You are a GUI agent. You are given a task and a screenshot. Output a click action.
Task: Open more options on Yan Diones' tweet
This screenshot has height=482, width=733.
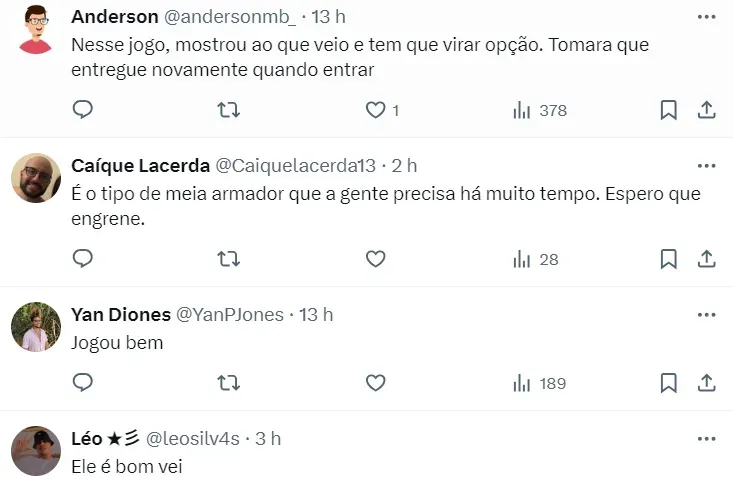pyautogui.click(x=706, y=314)
